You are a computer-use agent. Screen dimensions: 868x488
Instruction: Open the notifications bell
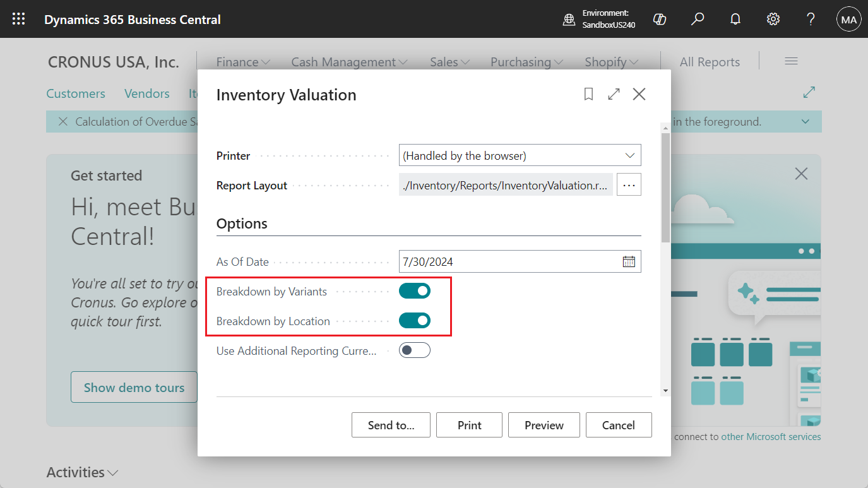735,19
